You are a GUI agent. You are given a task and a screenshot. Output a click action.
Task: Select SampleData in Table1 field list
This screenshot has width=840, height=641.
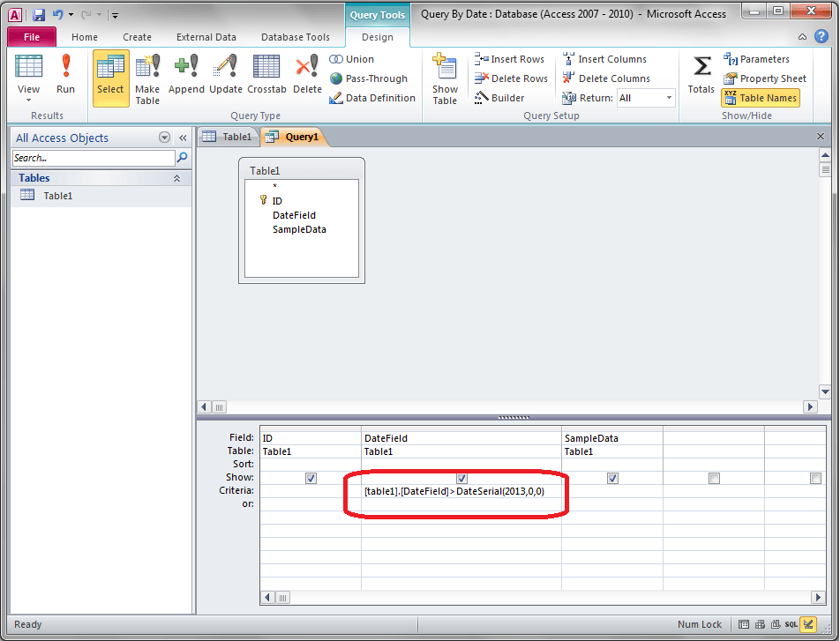[x=299, y=229]
